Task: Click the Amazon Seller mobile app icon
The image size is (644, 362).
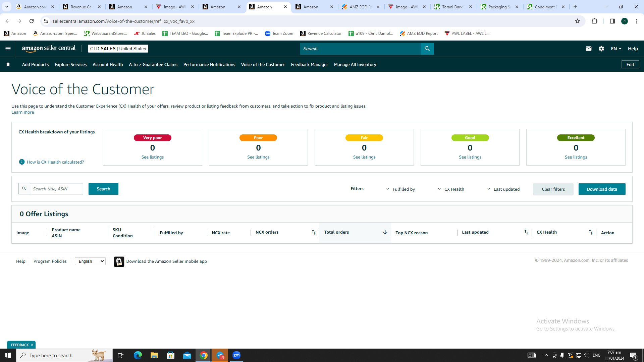Action: 119,261
